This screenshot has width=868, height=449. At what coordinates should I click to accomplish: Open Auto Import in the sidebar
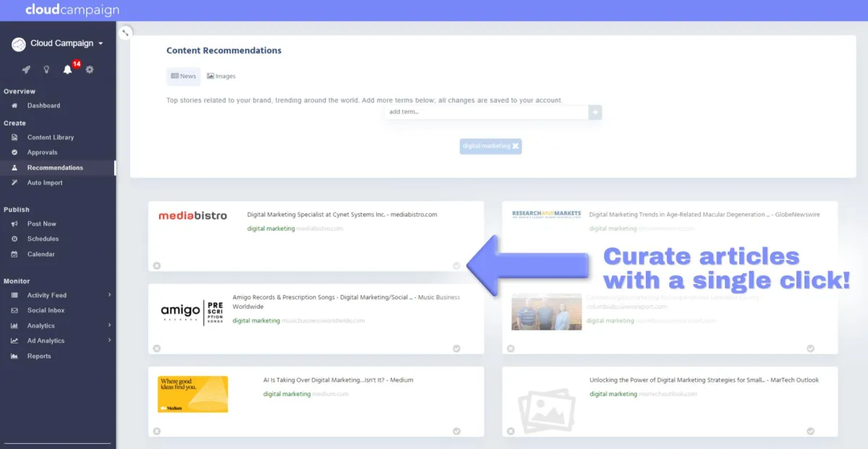(45, 183)
